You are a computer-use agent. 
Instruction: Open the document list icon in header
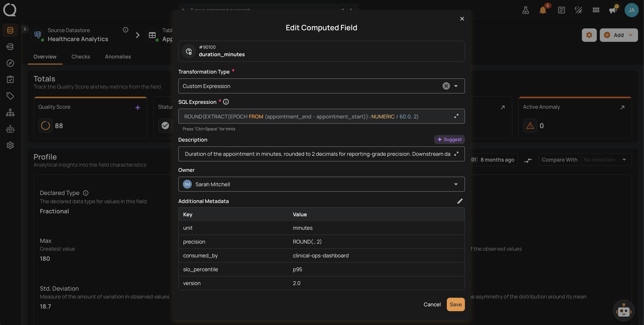coord(562,10)
